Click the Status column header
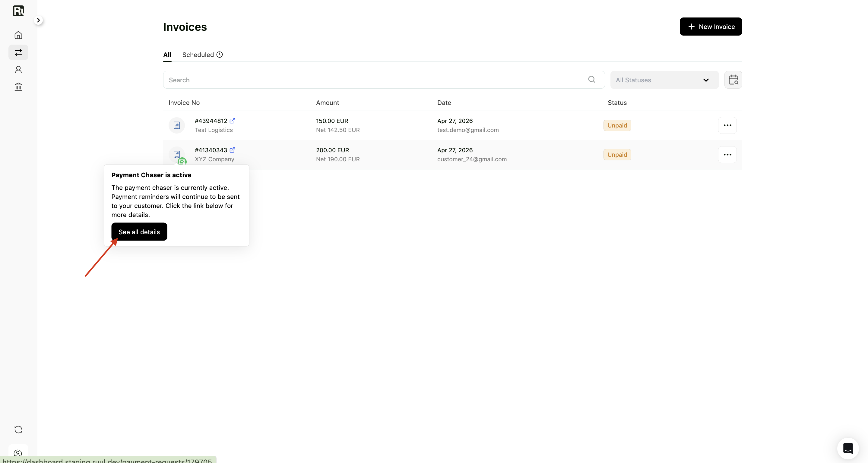 pos(617,103)
